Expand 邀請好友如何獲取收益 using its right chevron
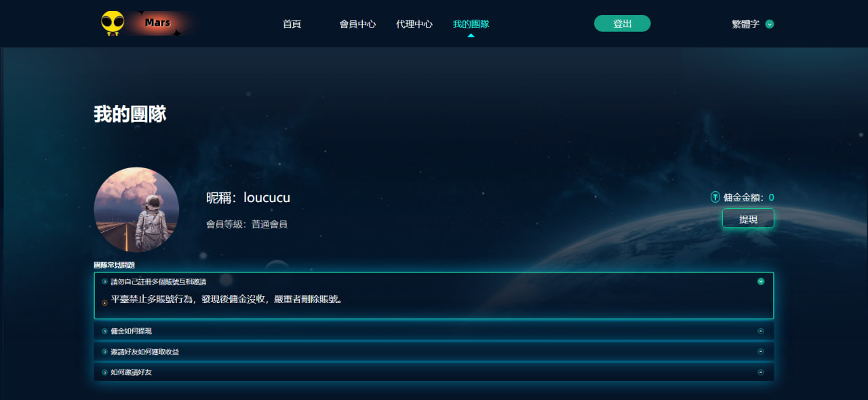Image resolution: width=868 pixels, height=400 pixels. pos(761,352)
